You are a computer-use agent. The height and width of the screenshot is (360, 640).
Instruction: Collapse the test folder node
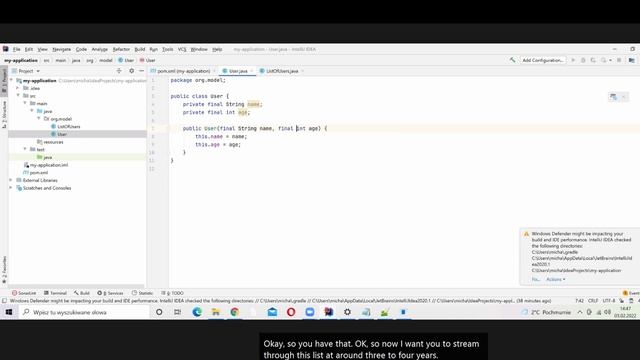pyautogui.click(x=25, y=149)
